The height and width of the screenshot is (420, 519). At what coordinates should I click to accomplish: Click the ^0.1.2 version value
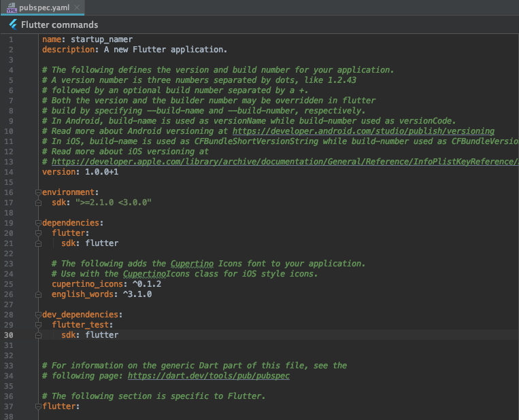pos(147,284)
